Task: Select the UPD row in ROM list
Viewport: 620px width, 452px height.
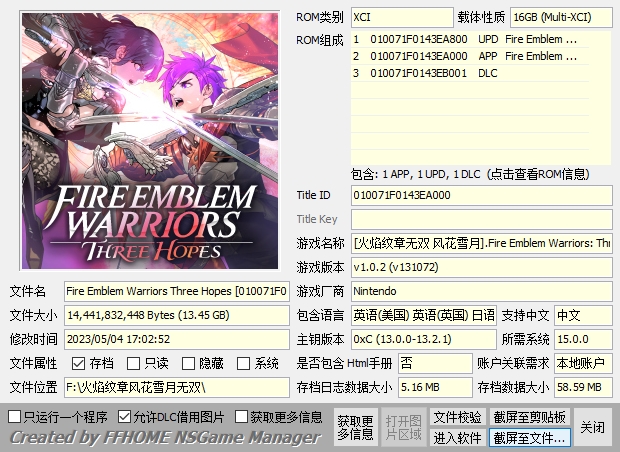Action: coord(470,39)
